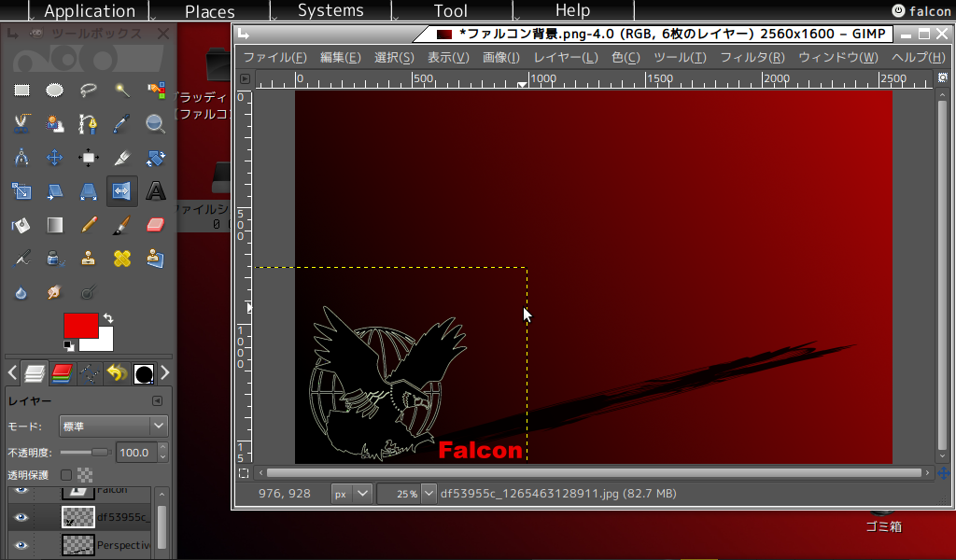Select the Perspective tool
This screenshot has width=956, height=560.
tap(89, 191)
